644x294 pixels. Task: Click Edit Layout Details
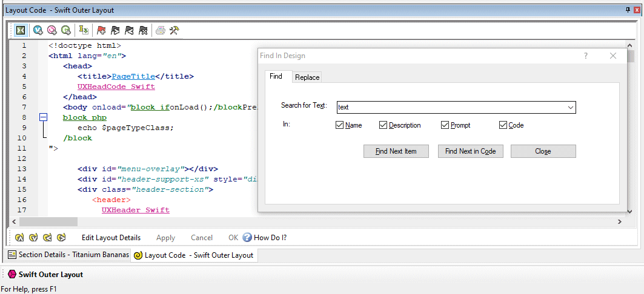(111, 237)
